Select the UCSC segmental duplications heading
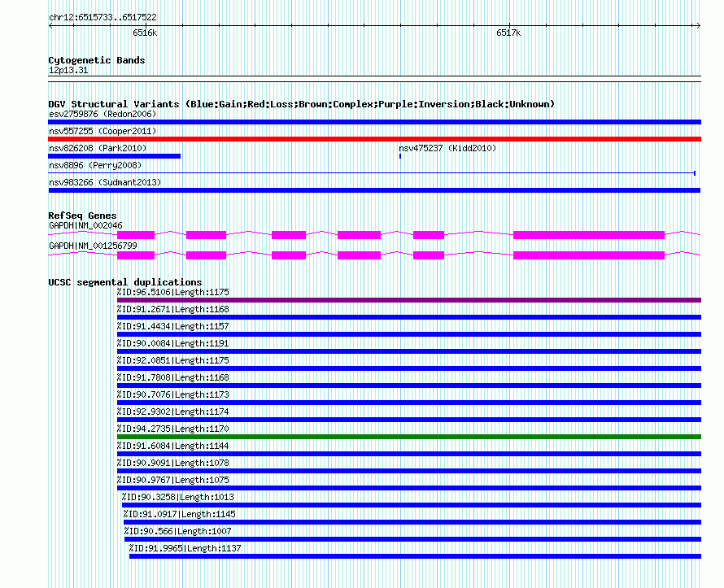Image resolution: width=724 pixels, height=588 pixels. click(x=125, y=282)
